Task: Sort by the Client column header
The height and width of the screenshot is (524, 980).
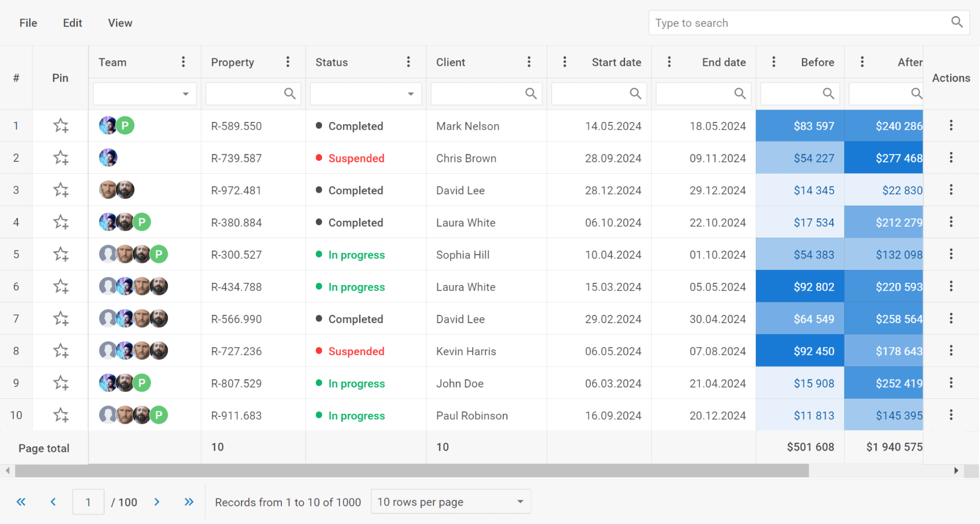Action: point(451,62)
